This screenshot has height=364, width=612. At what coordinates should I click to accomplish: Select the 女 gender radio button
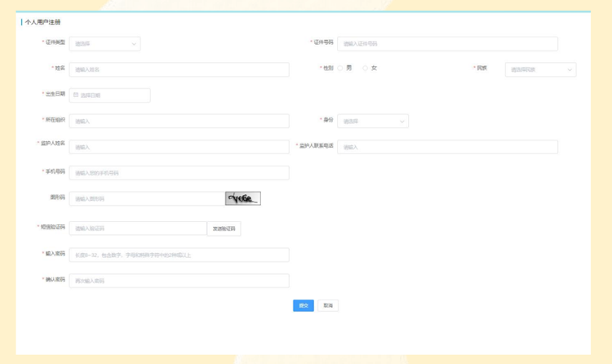click(x=366, y=69)
